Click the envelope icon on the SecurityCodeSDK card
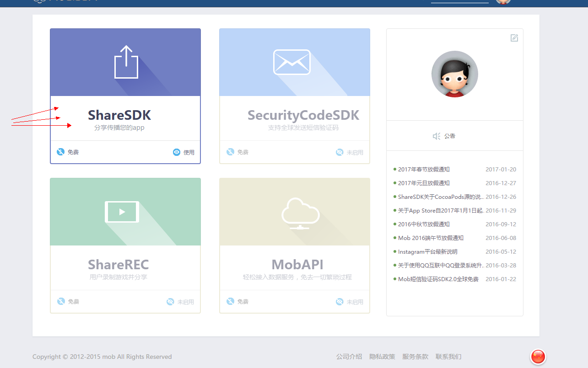The height and width of the screenshot is (368, 588). (x=292, y=62)
